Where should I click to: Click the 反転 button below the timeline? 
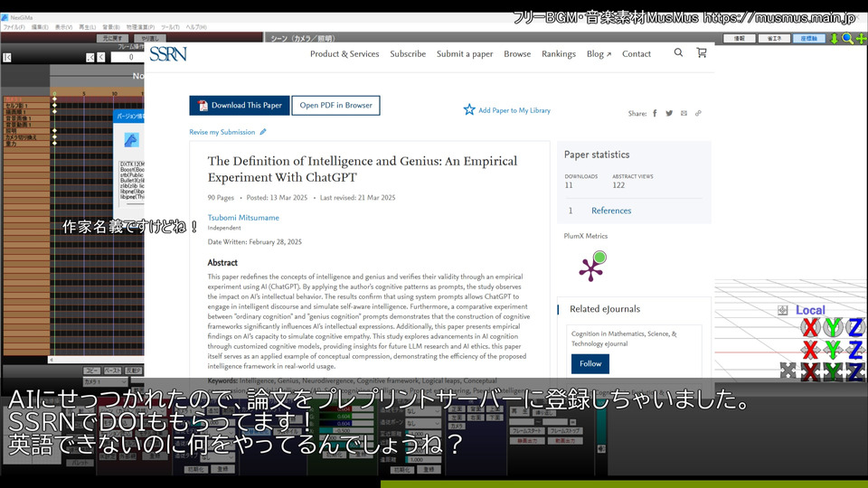coord(133,371)
